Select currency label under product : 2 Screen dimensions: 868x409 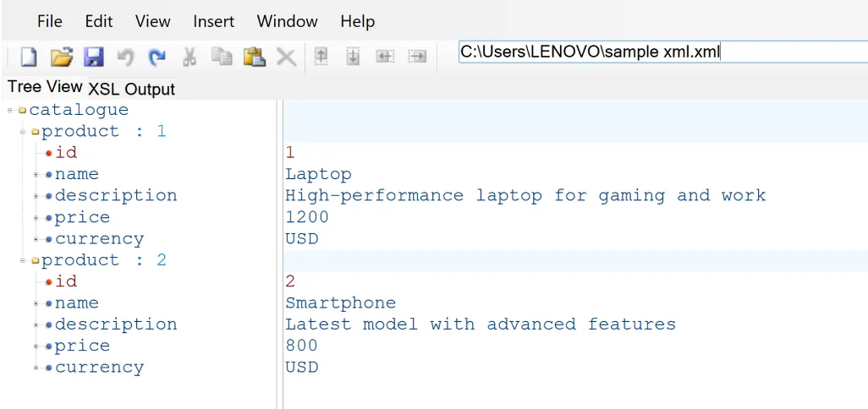click(99, 368)
